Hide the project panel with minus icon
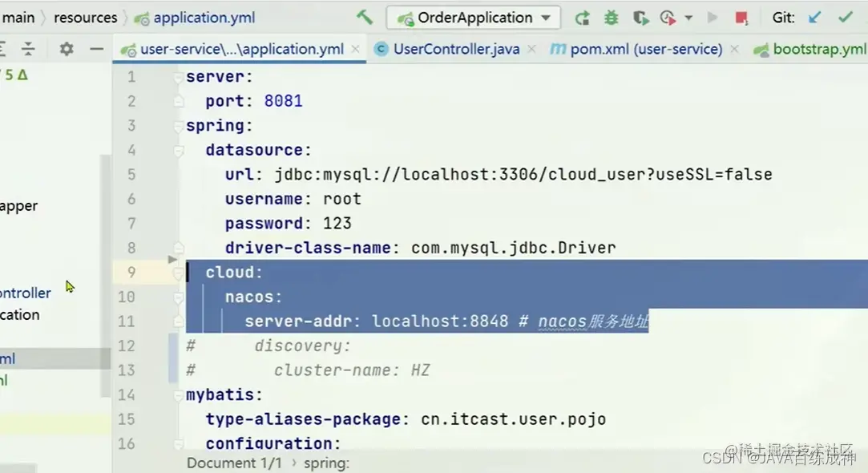Image resolution: width=868 pixels, height=473 pixels. point(96,49)
